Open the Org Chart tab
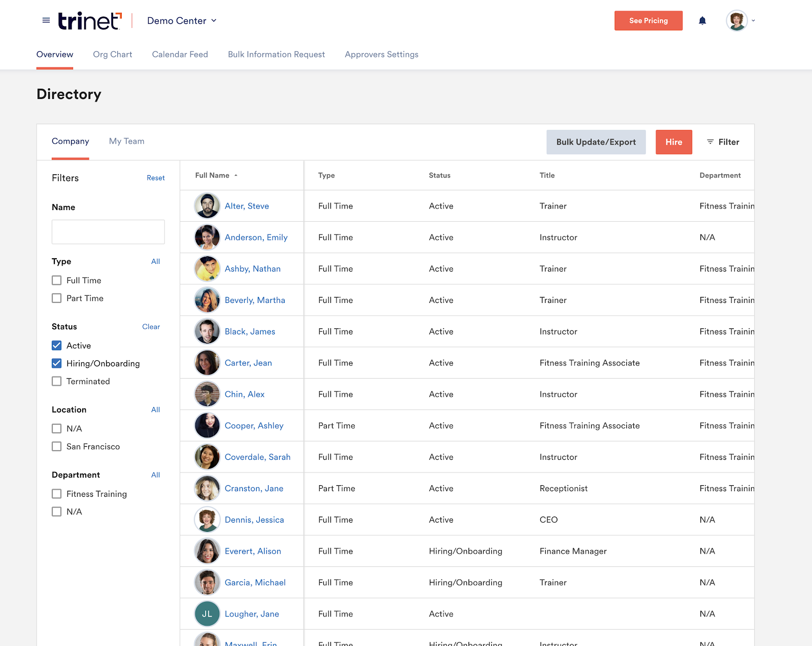 pyautogui.click(x=113, y=54)
